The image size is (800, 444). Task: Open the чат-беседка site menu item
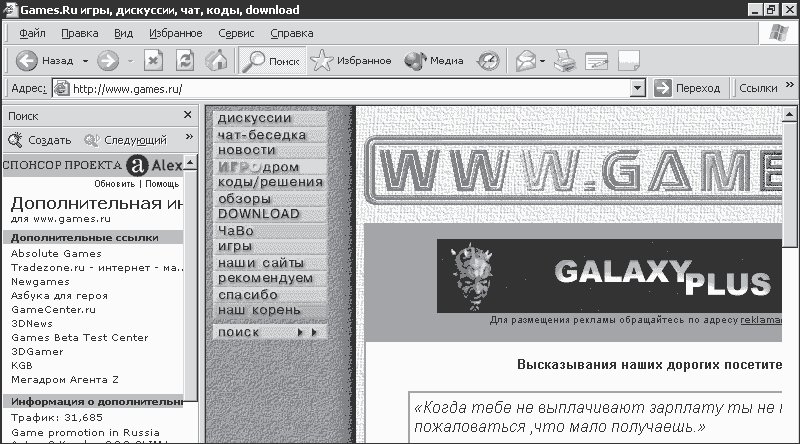(x=270, y=135)
